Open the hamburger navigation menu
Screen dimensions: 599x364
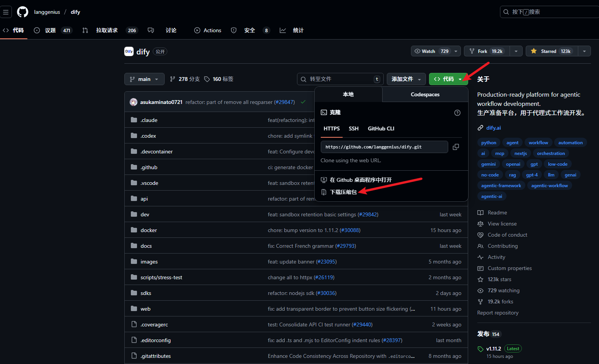coord(6,12)
